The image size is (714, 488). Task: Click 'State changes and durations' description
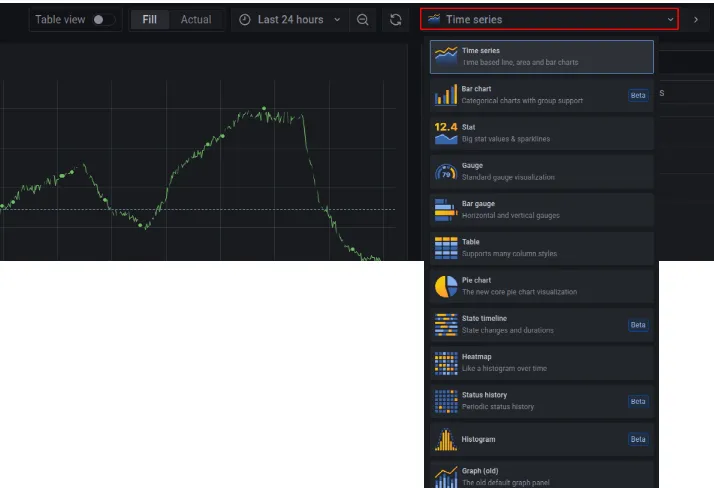508,330
